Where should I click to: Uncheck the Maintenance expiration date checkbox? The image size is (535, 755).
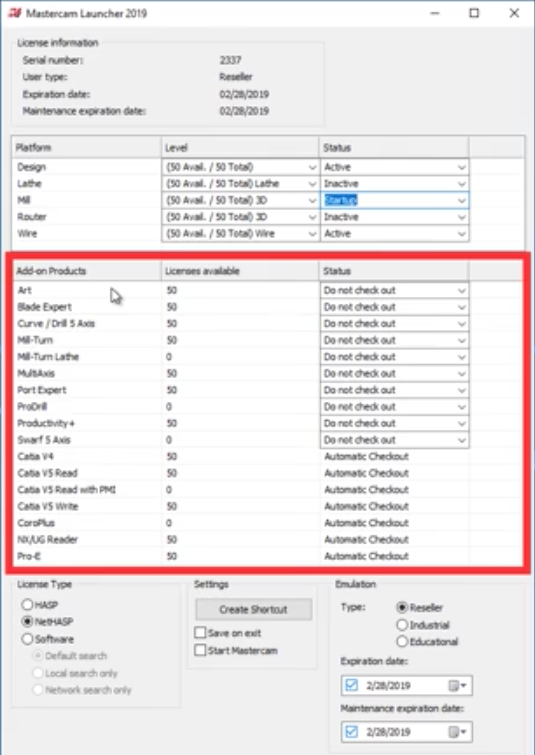coord(352,732)
